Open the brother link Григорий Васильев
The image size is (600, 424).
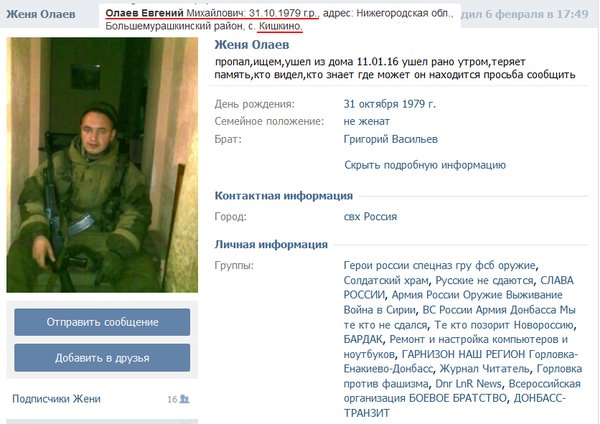pyautogui.click(x=390, y=139)
